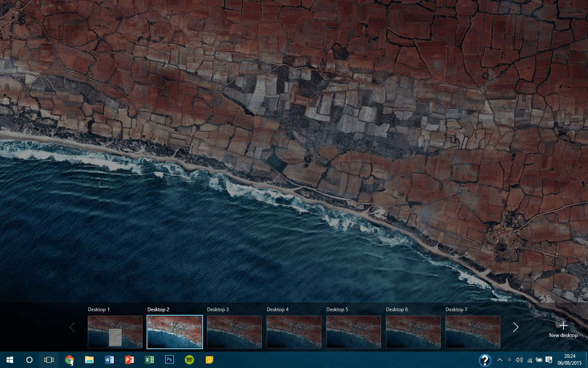Click the 'Desktop 5' label text

coord(337,310)
